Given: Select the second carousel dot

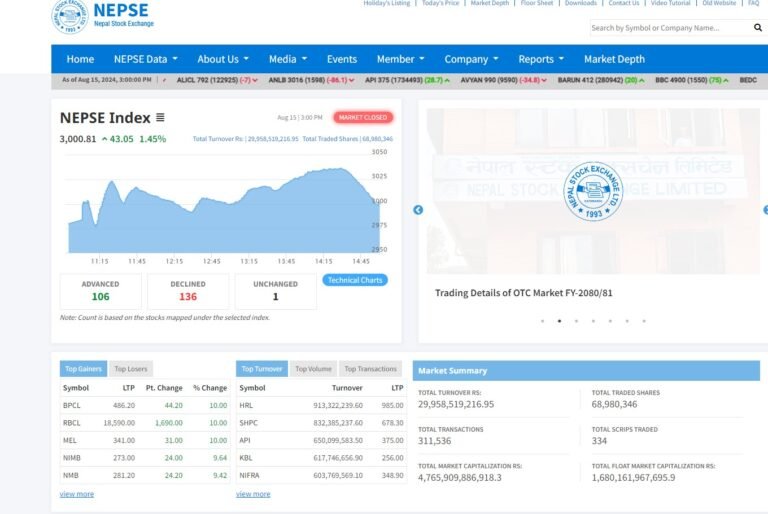Looking at the screenshot, I should 559,321.
